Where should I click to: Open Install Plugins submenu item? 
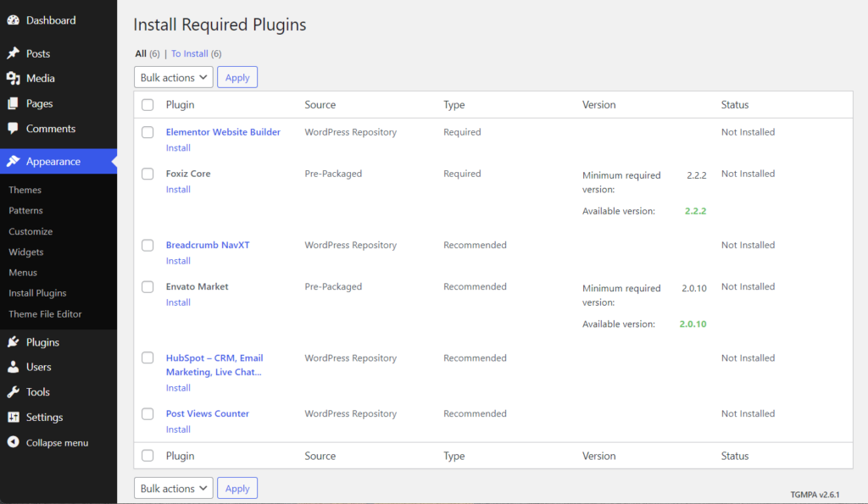pyautogui.click(x=37, y=293)
